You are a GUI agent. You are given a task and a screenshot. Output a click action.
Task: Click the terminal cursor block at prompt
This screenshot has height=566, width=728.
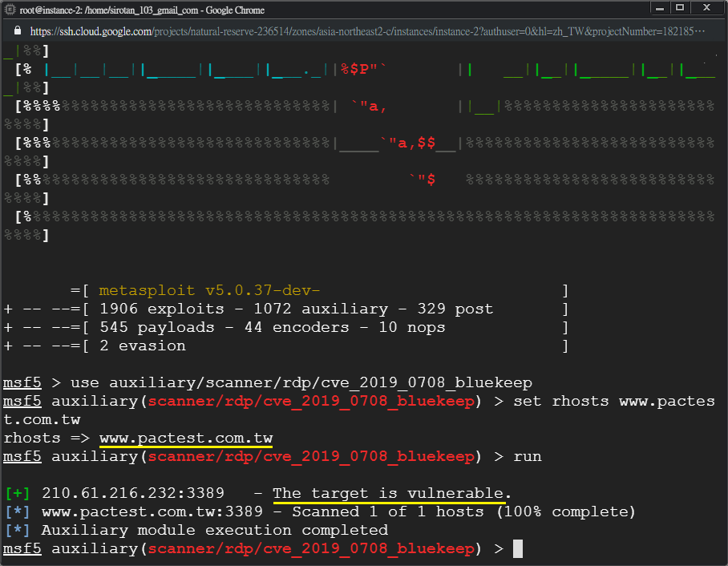click(x=518, y=549)
